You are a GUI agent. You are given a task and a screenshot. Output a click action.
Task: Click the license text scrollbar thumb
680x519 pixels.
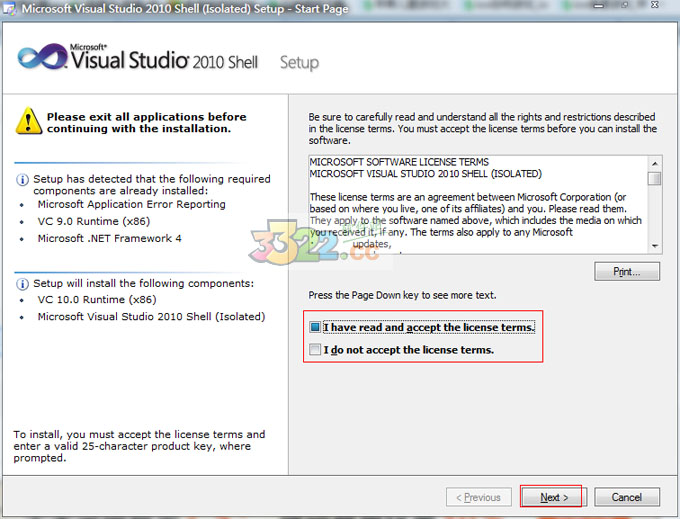click(x=654, y=178)
